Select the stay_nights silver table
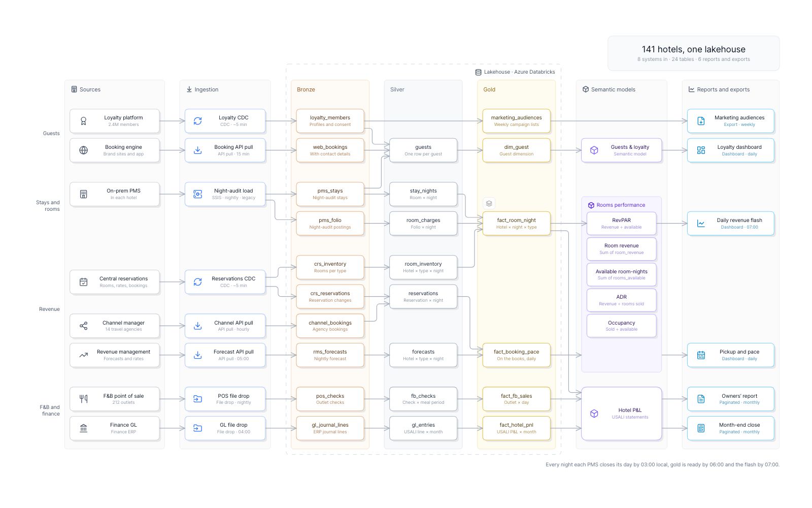 click(x=423, y=194)
